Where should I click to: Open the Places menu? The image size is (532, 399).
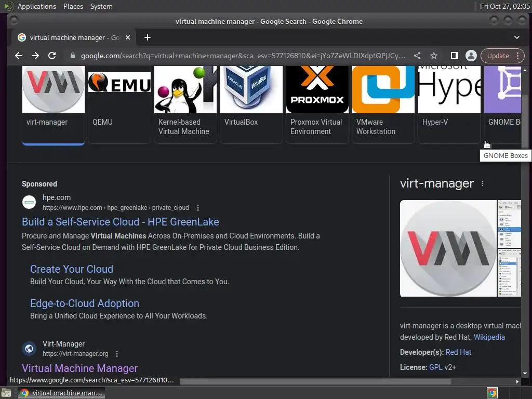click(x=73, y=6)
